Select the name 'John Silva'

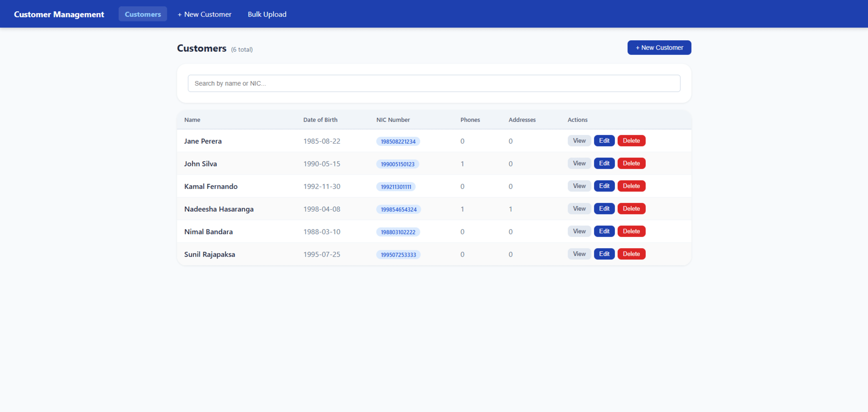click(200, 163)
